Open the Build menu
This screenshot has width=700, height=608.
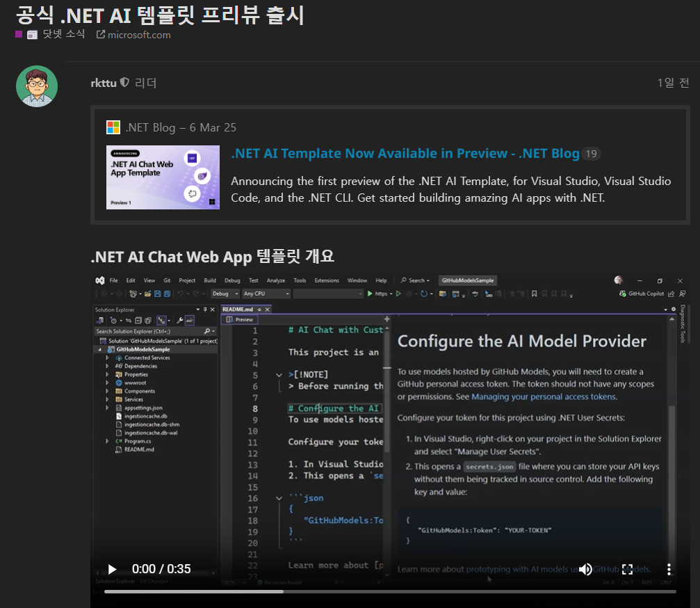[x=210, y=280]
